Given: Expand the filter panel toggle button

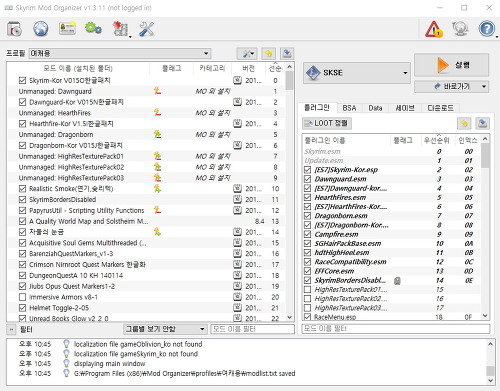Looking at the screenshot, I should 11,330.
